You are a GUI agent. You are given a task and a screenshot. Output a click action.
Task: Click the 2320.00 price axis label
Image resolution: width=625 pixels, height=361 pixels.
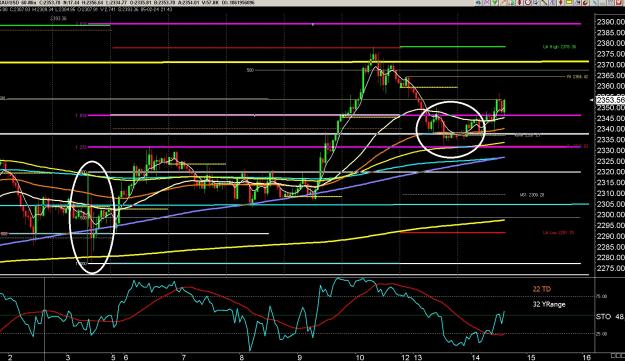(610, 172)
